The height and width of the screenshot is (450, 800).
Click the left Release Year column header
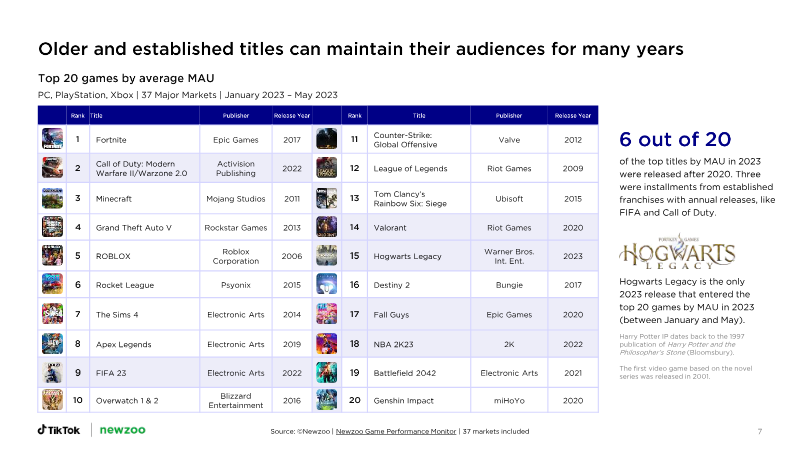pyautogui.click(x=293, y=115)
